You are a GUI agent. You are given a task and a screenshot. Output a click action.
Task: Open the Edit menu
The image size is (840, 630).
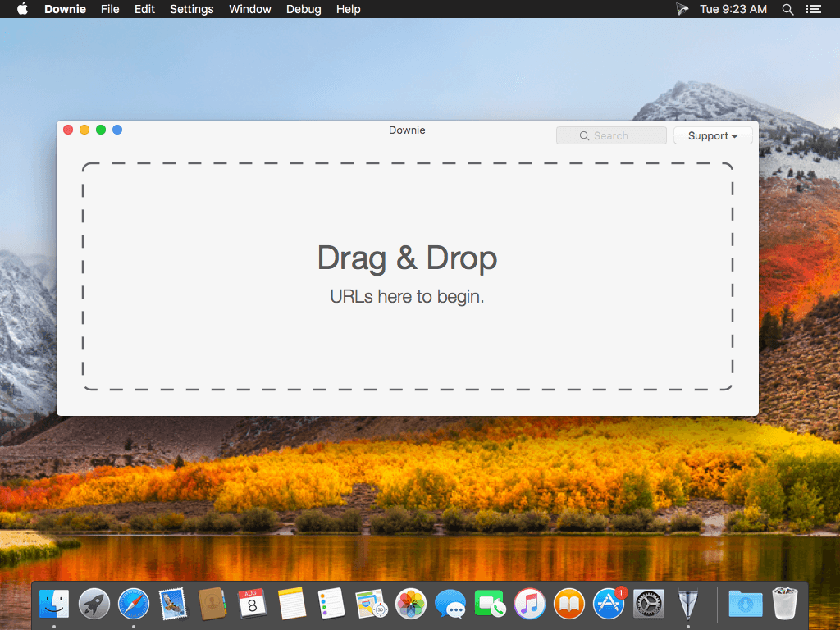[144, 9]
